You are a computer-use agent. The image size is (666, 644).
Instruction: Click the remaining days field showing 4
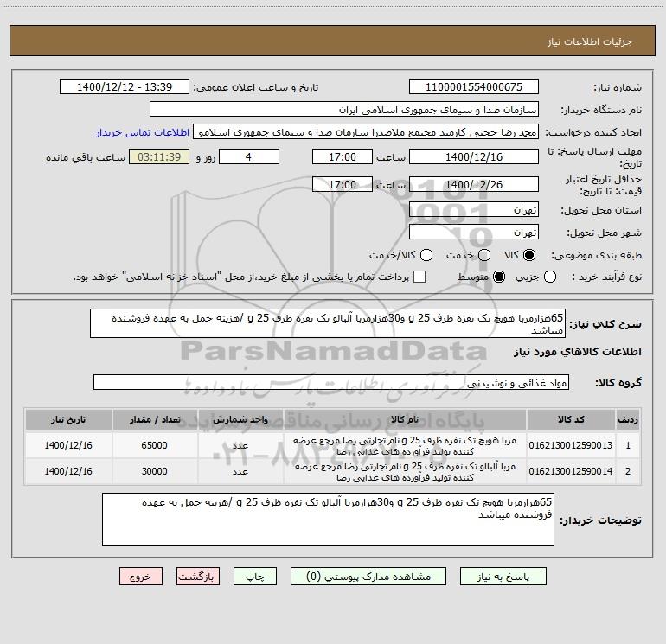tap(249, 157)
